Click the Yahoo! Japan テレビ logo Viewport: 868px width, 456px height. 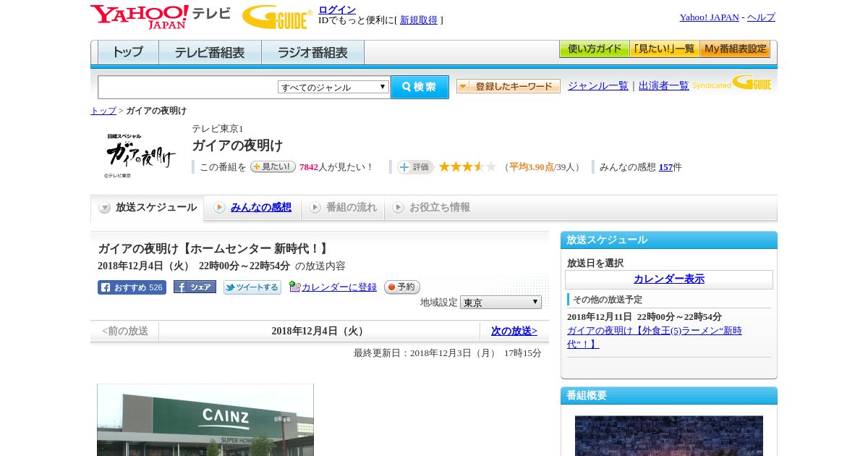[161, 17]
